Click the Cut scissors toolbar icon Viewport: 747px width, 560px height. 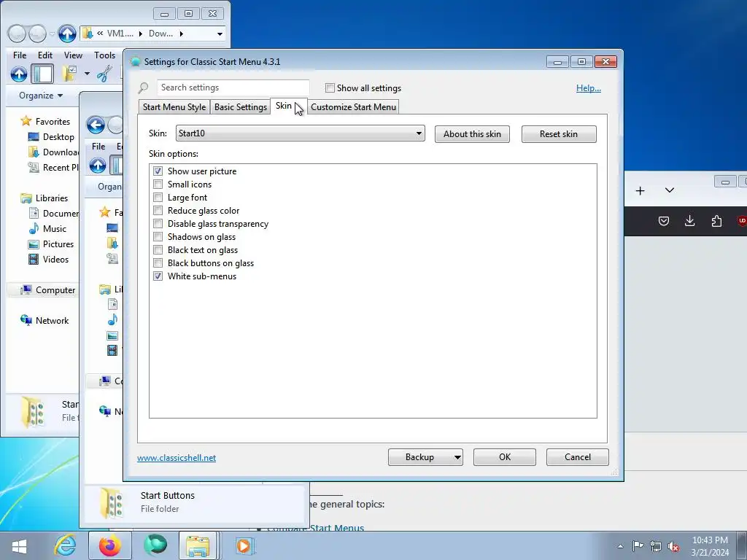pos(104,74)
